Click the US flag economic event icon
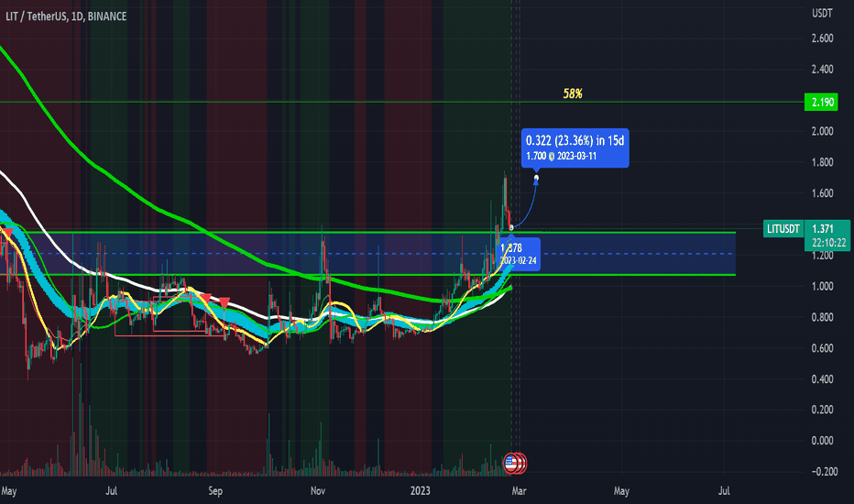 coord(511,463)
